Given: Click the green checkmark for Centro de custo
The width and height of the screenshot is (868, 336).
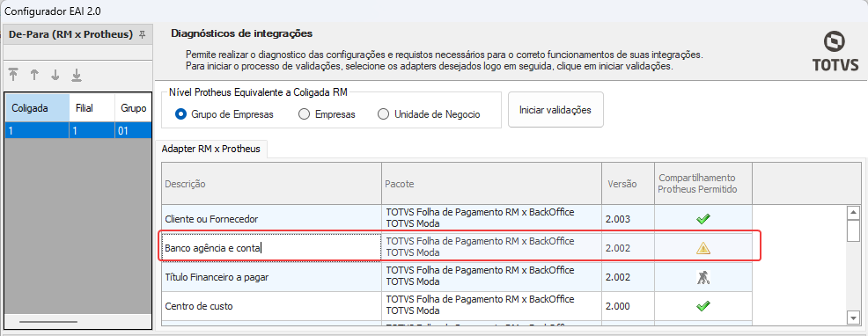Looking at the screenshot, I should tap(703, 305).
